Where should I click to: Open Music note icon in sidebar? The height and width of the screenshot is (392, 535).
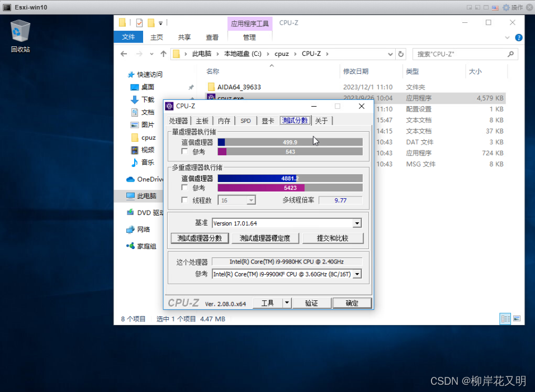134,162
